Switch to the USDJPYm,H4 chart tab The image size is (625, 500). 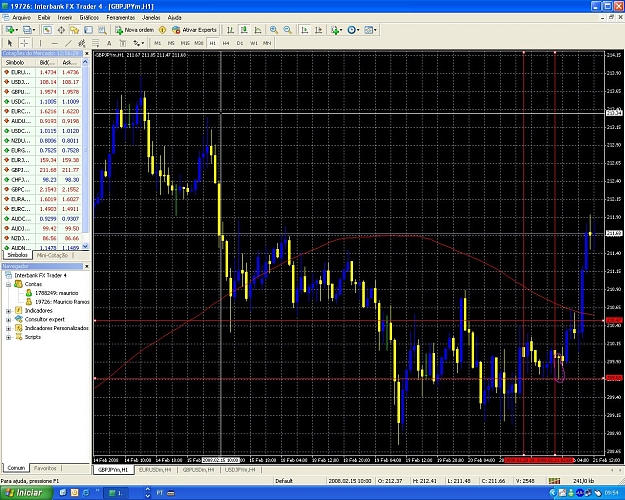pyautogui.click(x=240, y=470)
